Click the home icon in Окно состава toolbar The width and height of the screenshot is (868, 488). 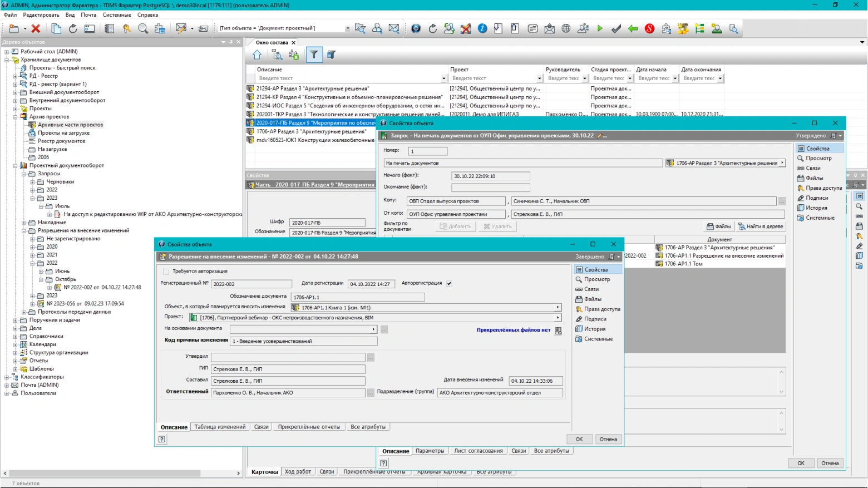[x=257, y=55]
